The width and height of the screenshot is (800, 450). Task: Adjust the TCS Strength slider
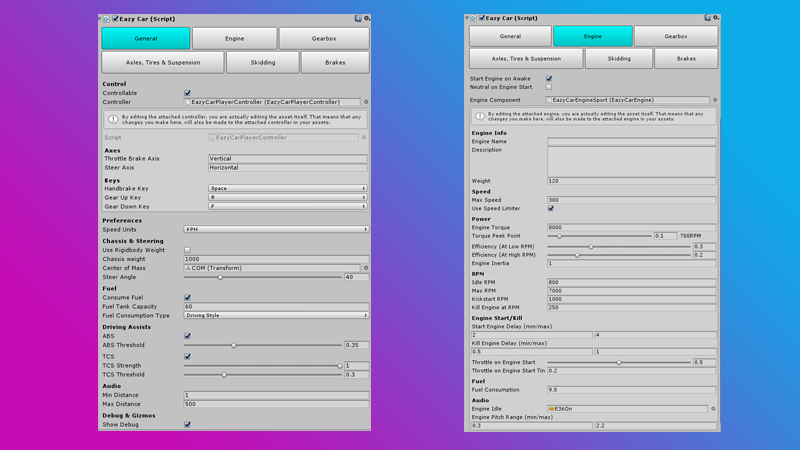coord(262,366)
